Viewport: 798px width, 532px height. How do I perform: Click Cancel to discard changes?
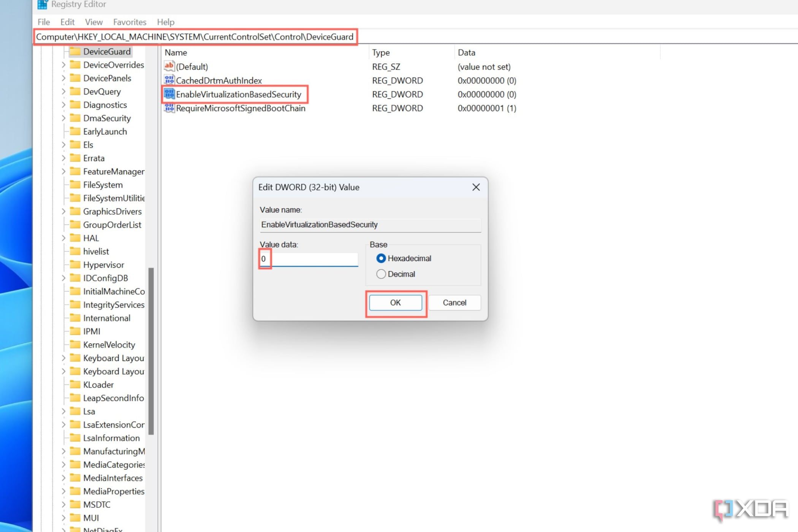tap(454, 302)
